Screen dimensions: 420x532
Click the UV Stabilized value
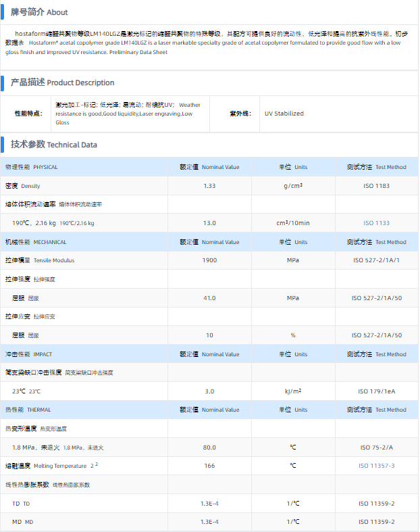(284, 114)
